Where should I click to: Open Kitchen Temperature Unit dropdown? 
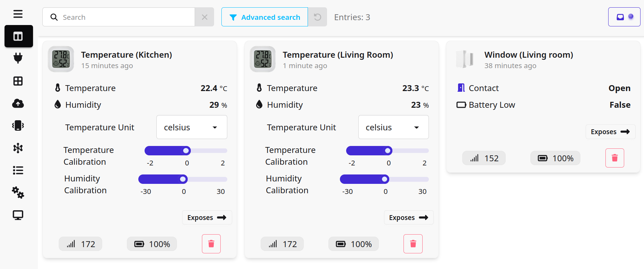pyautogui.click(x=191, y=127)
